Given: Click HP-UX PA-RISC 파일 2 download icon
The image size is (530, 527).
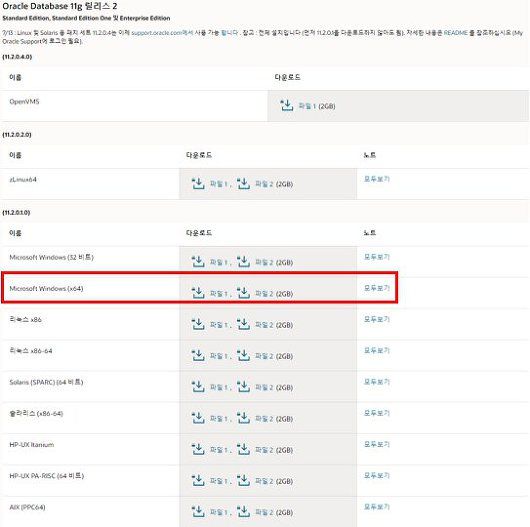Looking at the screenshot, I should 243,480.
